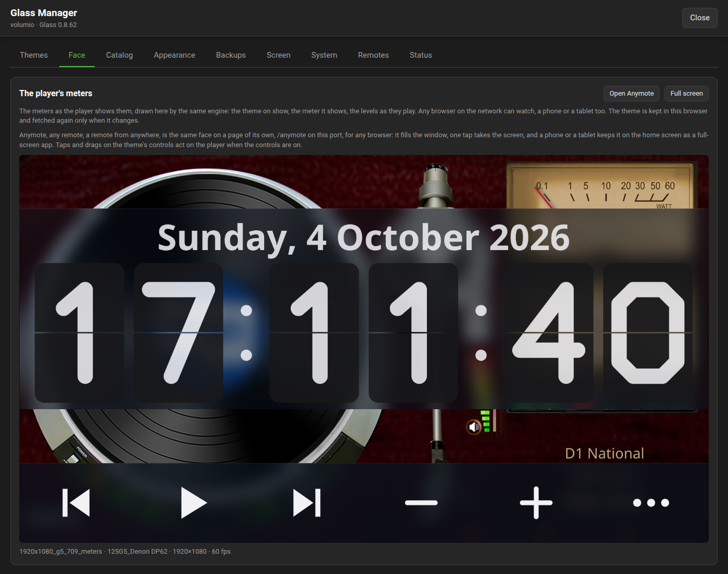
Task: Click the seconds digits showing 40
Action: coord(599,333)
